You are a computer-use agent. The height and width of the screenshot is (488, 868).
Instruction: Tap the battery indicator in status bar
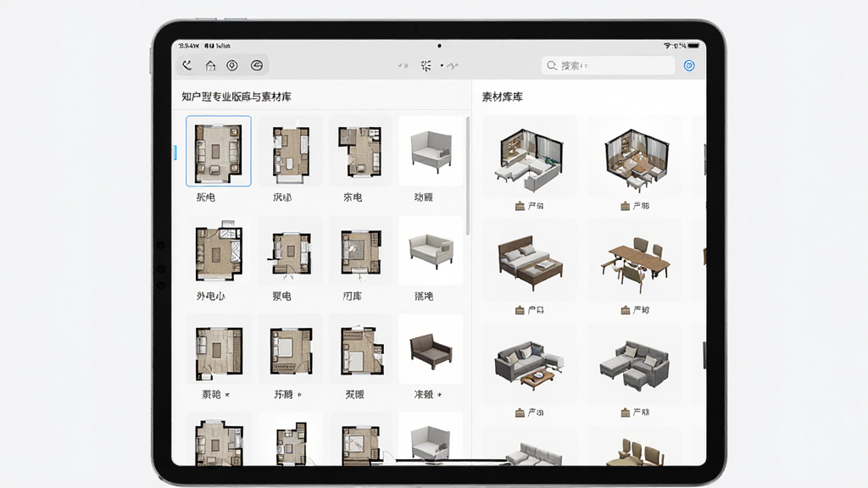(693, 46)
